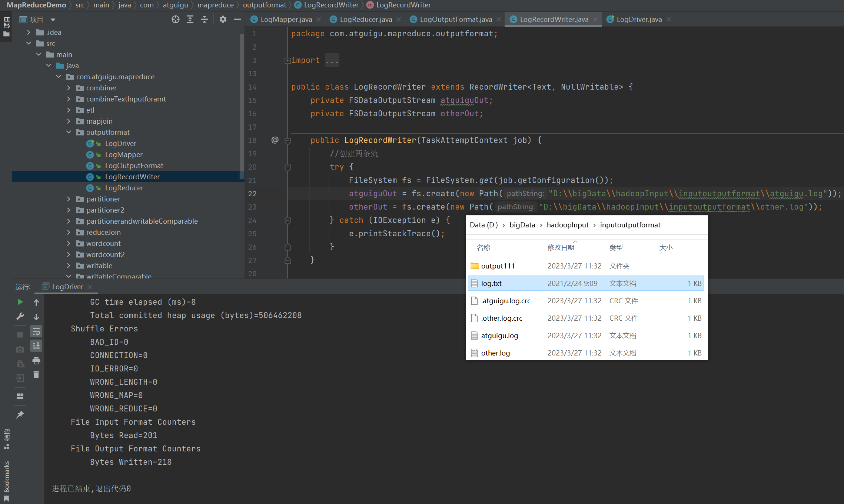Open the Structure tool window tab
Image resolution: width=844 pixels, height=504 pixels.
(6, 439)
